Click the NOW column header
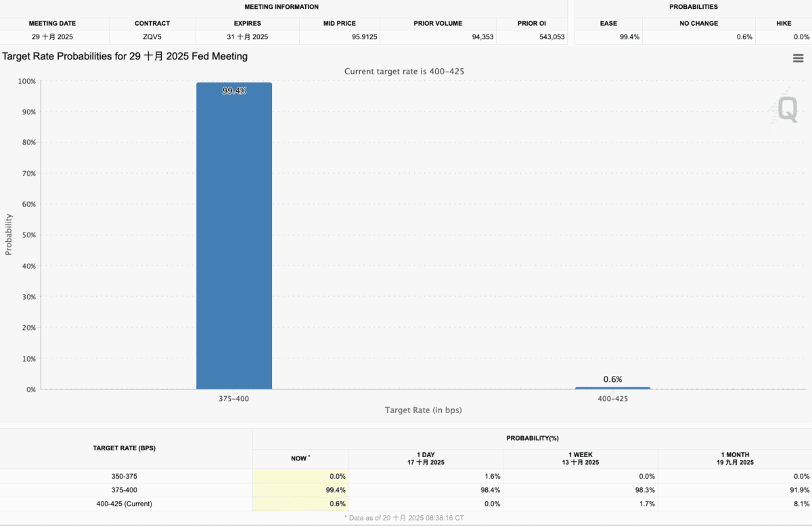Image resolution: width=812 pixels, height=526 pixels. tap(300, 458)
